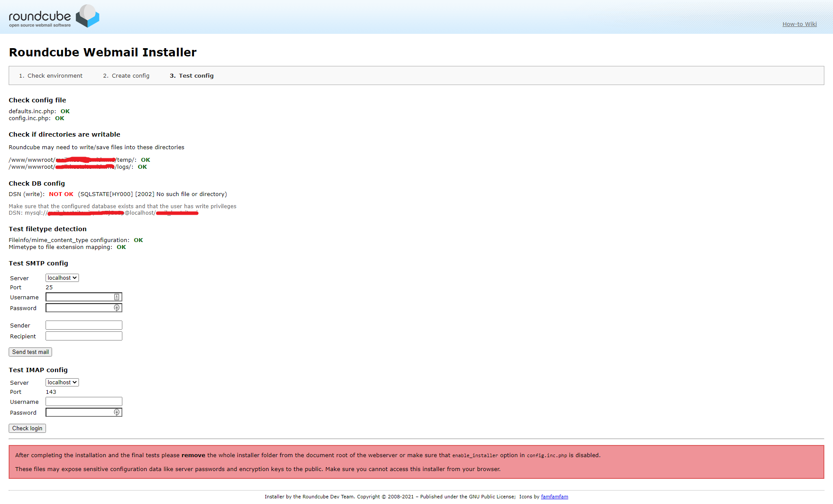Click contact autofill icon in SMTP Username

click(117, 297)
